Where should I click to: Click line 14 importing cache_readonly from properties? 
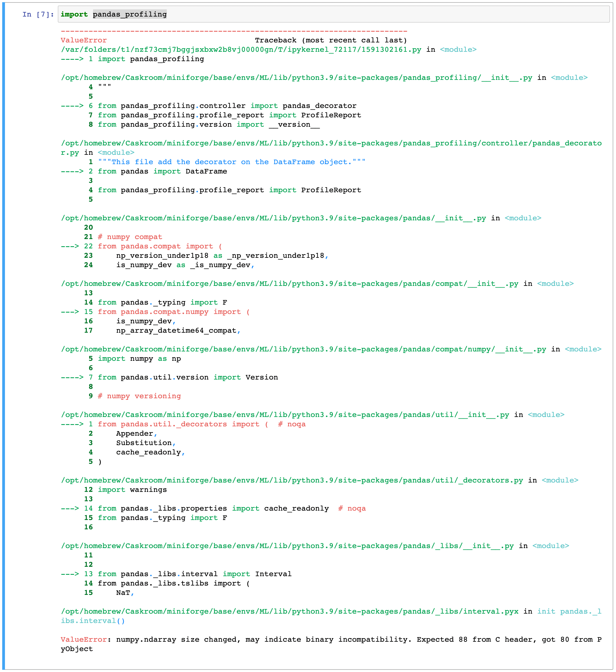pos(232,509)
